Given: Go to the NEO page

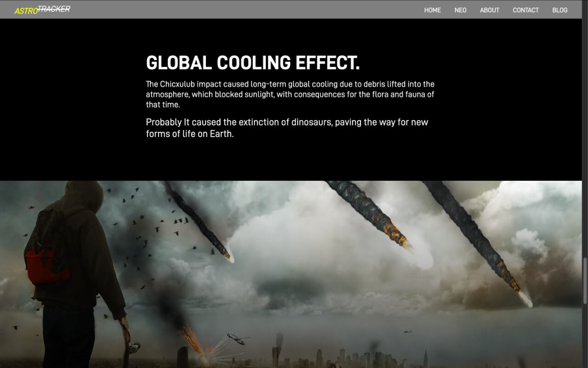Looking at the screenshot, I should pos(460,10).
